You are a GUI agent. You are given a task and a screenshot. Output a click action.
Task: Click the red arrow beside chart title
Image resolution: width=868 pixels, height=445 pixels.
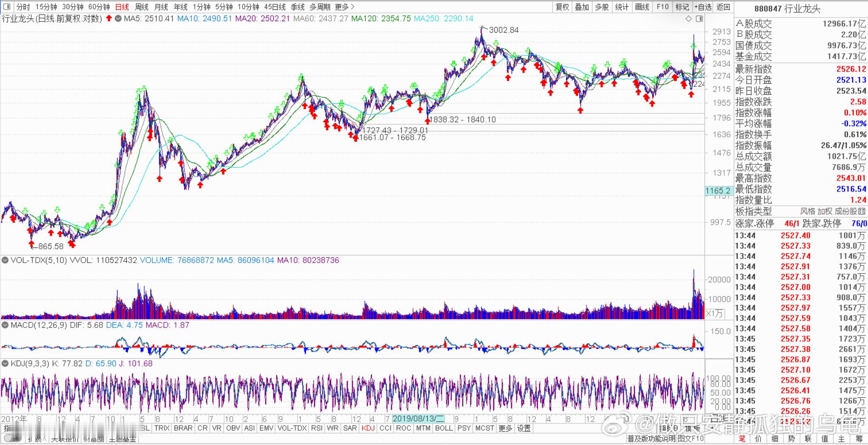109,18
